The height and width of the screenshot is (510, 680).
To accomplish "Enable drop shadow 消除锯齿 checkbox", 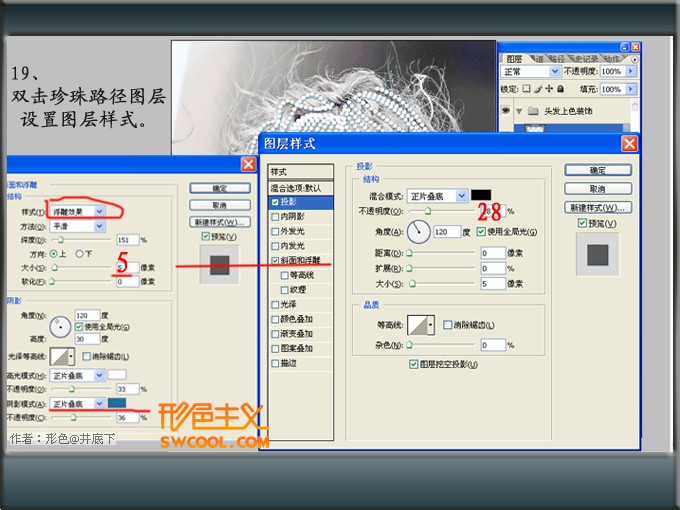I will (x=448, y=325).
